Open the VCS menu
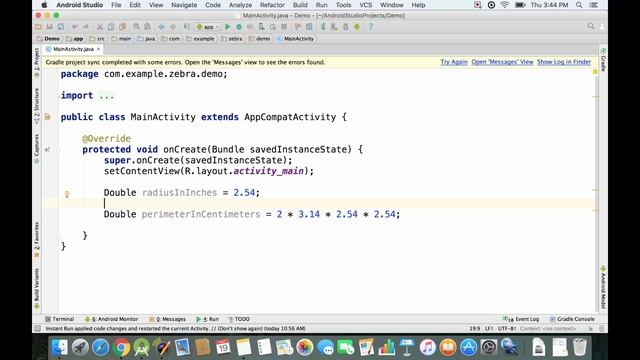 point(365,5)
